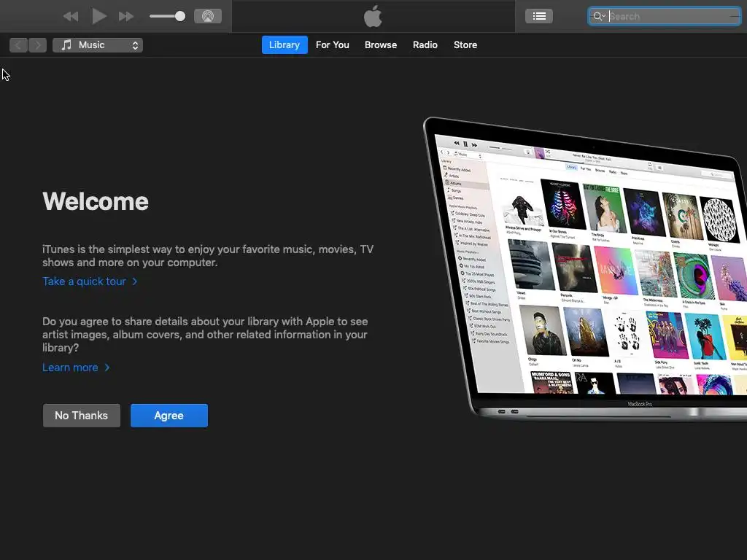Click the music note icon
Viewport: 747px width, 560px height.
[x=66, y=44]
